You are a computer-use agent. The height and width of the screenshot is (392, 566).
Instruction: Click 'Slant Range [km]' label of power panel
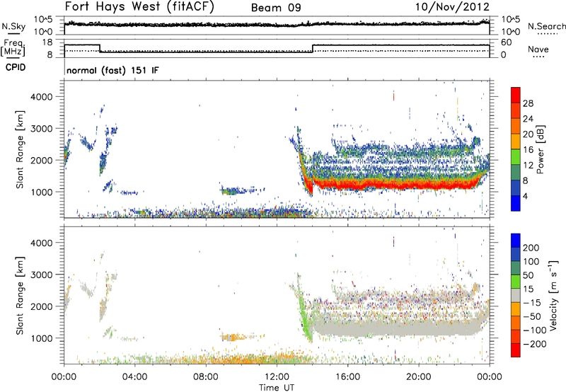coord(20,149)
